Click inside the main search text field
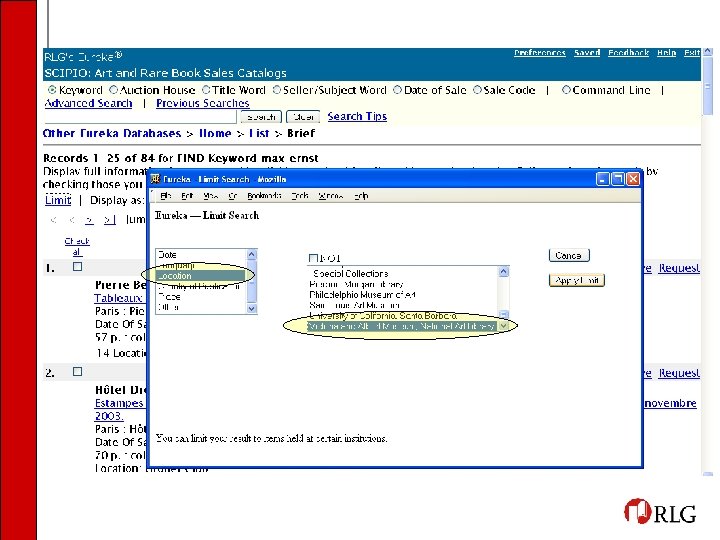This screenshot has width=720, height=540. pos(140,117)
